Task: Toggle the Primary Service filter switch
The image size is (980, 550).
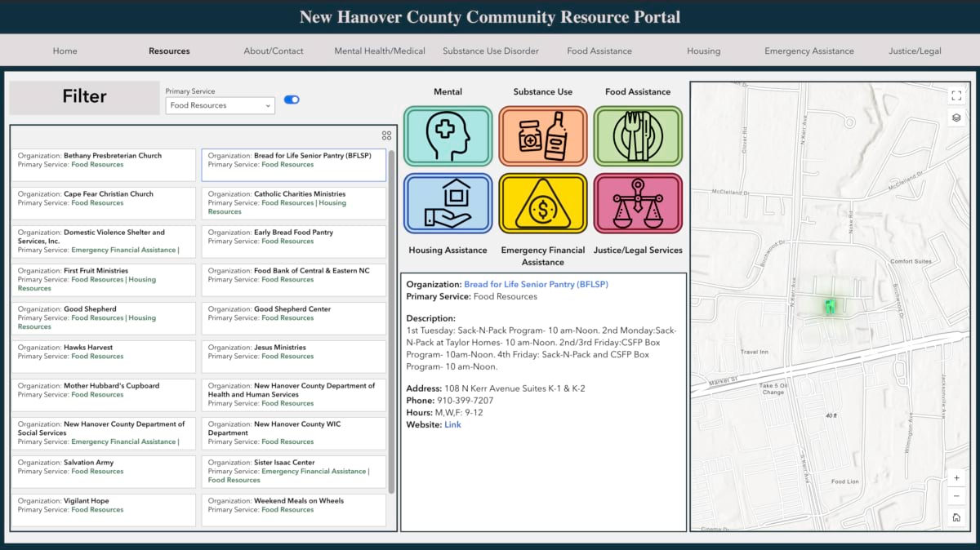Action: (x=292, y=100)
